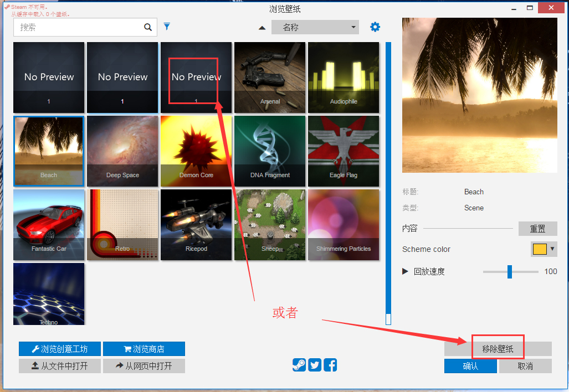Click the 'Scene' type value
Image resolution: width=569 pixels, height=392 pixels.
click(x=474, y=208)
